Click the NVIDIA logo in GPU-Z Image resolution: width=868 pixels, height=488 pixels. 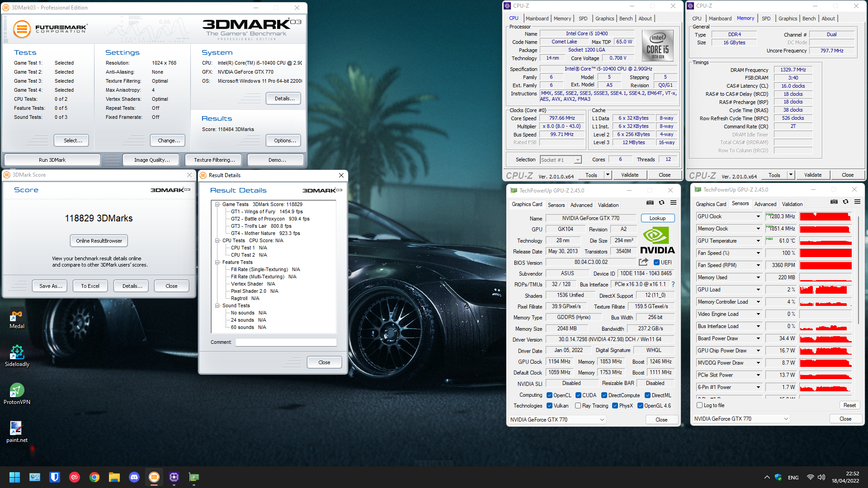657,241
